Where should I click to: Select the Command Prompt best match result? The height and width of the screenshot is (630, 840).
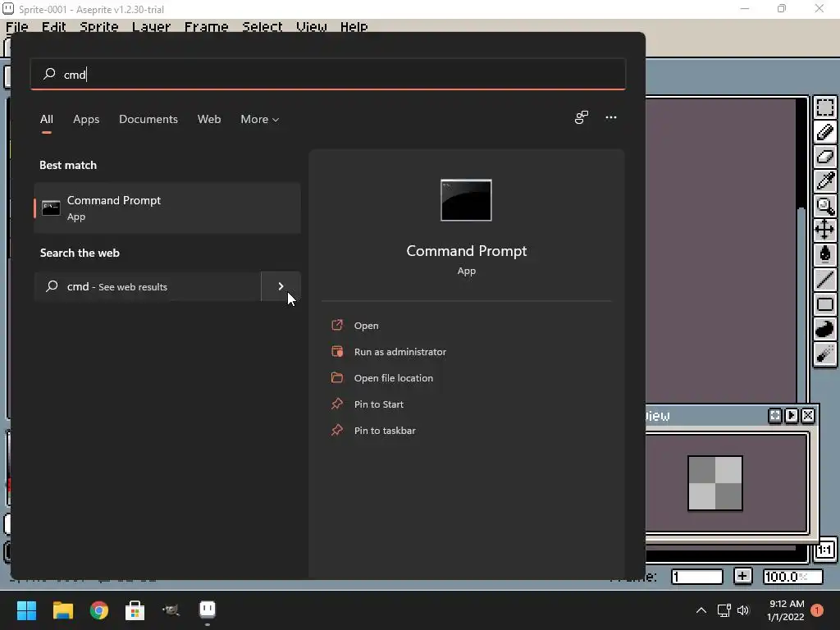tap(167, 208)
